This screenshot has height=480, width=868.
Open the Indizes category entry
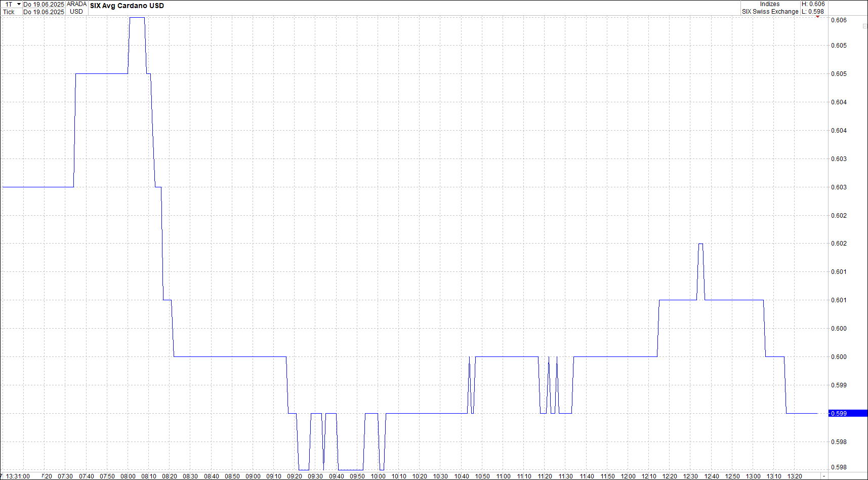769,4
